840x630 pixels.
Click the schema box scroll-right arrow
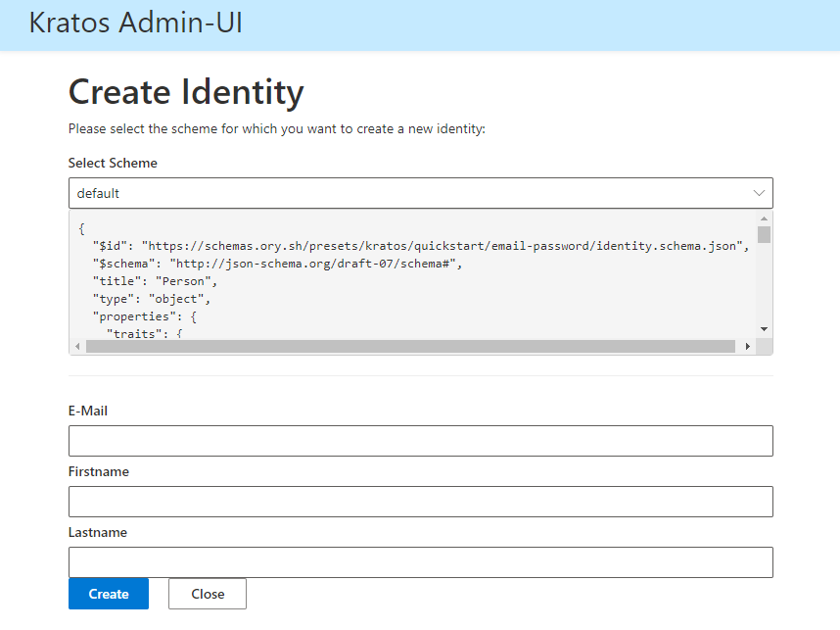(748, 347)
